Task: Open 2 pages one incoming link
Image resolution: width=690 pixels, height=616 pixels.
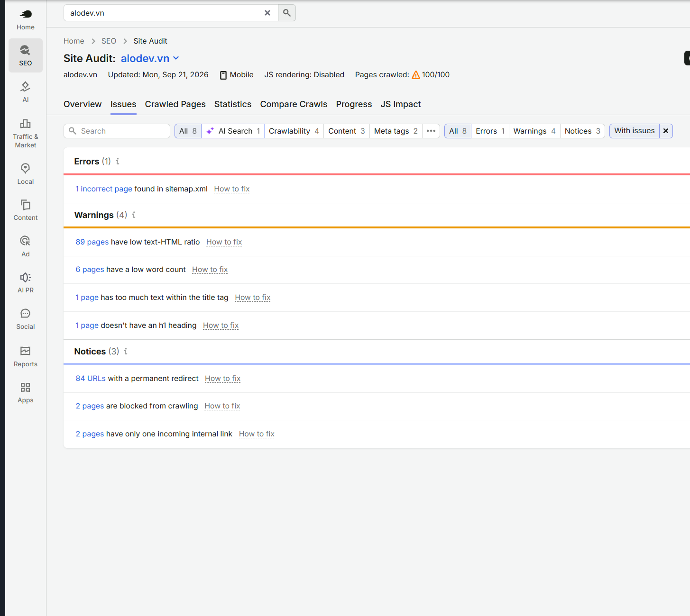Action: (90, 434)
